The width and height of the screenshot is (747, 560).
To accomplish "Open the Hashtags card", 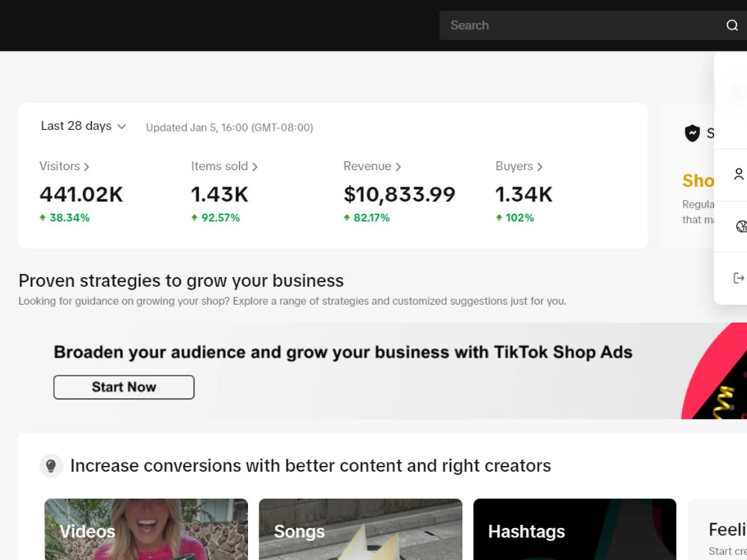I will point(574,529).
